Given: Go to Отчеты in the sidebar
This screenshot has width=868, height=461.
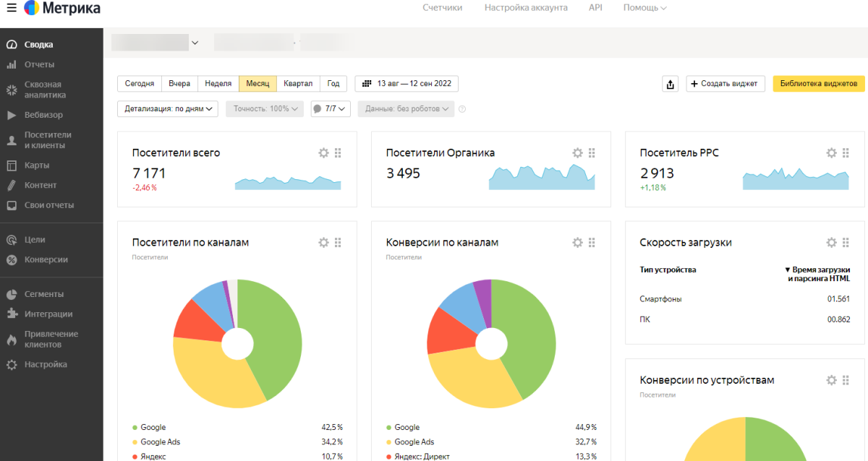Looking at the screenshot, I should point(39,64).
